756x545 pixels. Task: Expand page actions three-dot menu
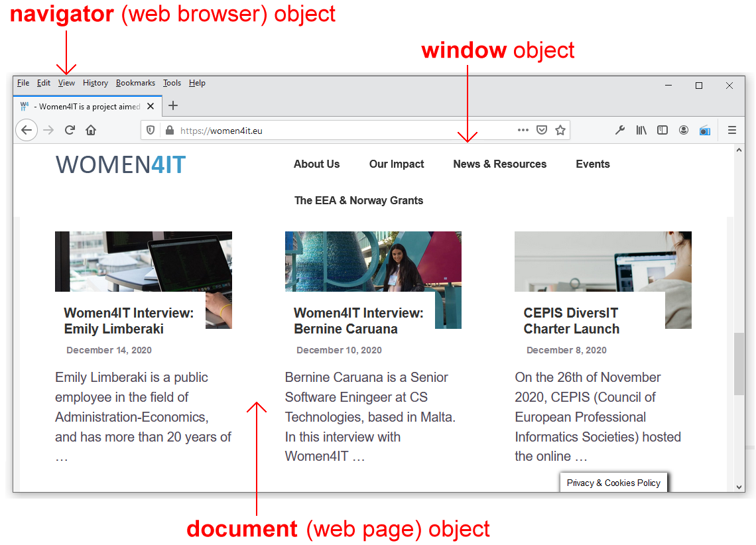pyautogui.click(x=523, y=131)
